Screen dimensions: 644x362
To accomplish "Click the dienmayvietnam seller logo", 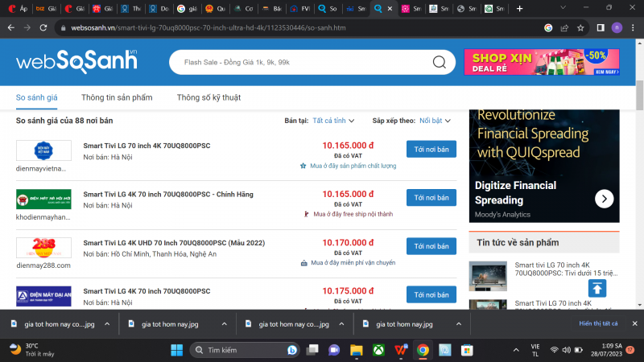I will (43, 150).
